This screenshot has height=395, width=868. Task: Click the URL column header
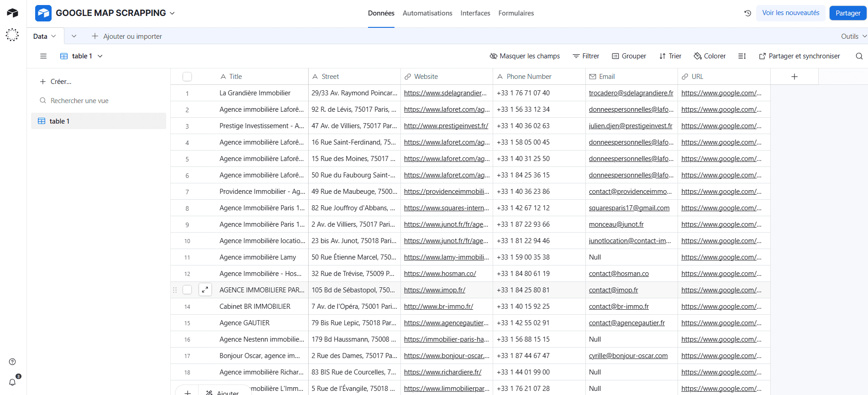click(x=724, y=77)
